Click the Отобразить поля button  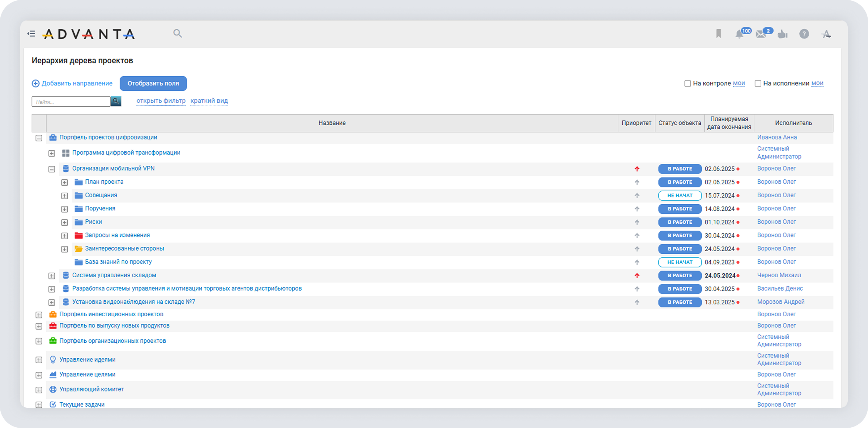(153, 84)
